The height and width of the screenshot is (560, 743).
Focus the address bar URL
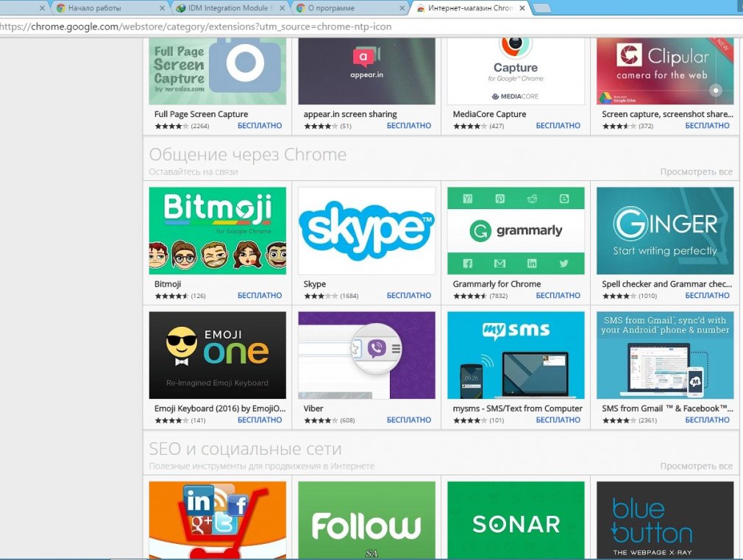click(196, 26)
